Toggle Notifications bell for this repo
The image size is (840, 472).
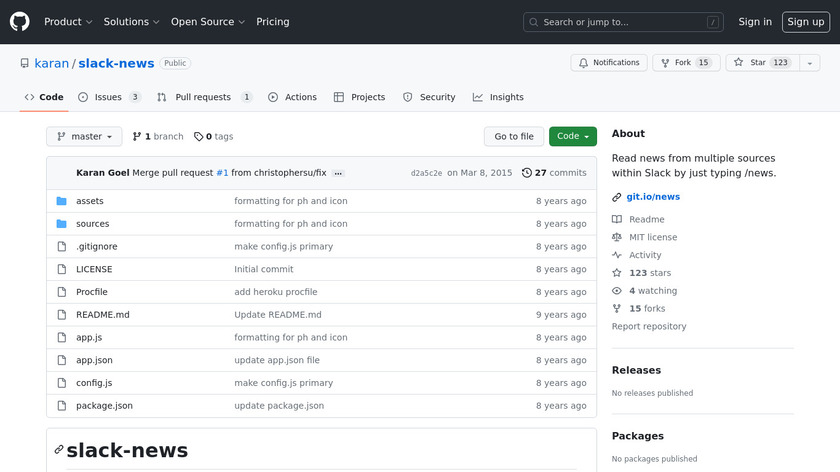click(x=609, y=63)
